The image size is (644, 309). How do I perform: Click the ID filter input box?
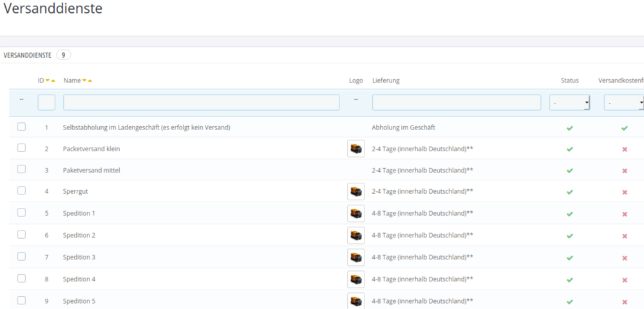point(46,102)
